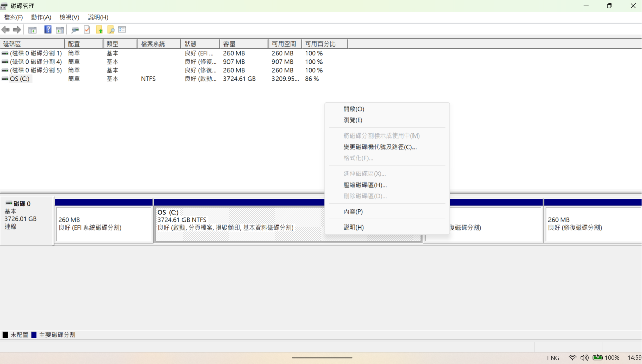The height and width of the screenshot is (364, 642).
Task: Sort by the 檔案系統 column header
Action: click(159, 44)
